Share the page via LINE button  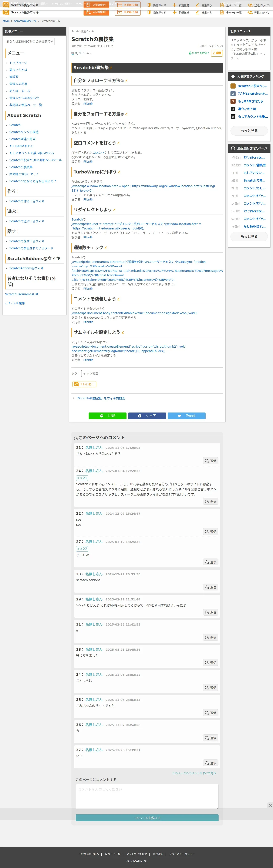point(107,416)
